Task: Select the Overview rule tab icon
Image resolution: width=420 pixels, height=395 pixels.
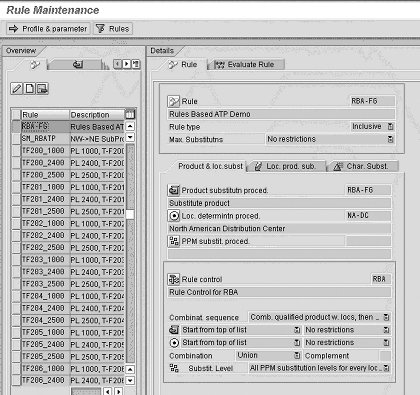Action: point(34,64)
